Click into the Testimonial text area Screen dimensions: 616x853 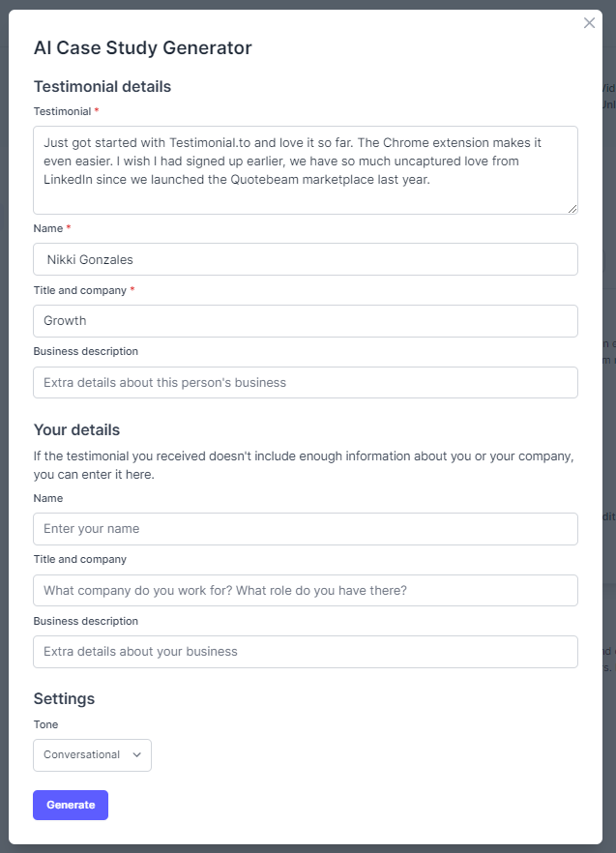(x=306, y=170)
